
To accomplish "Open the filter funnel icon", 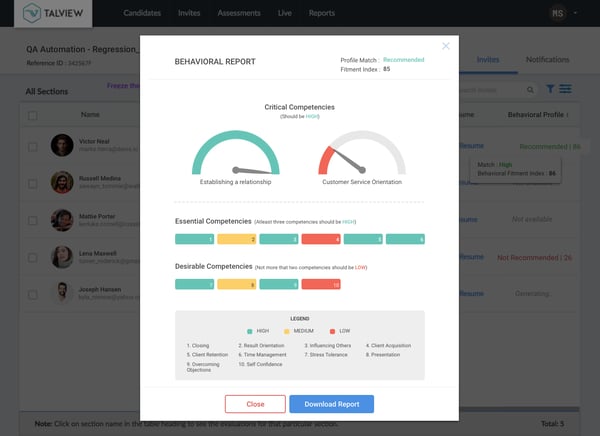I will (x=550, y=89).
